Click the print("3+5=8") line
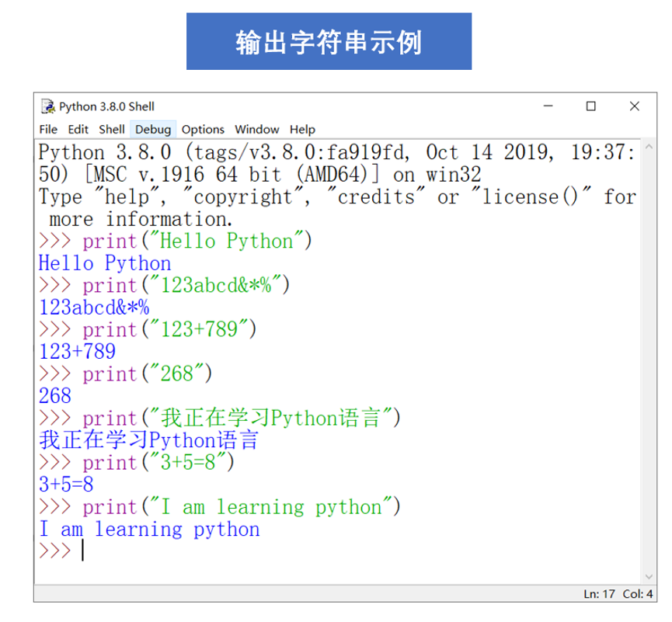 point(136,463)
